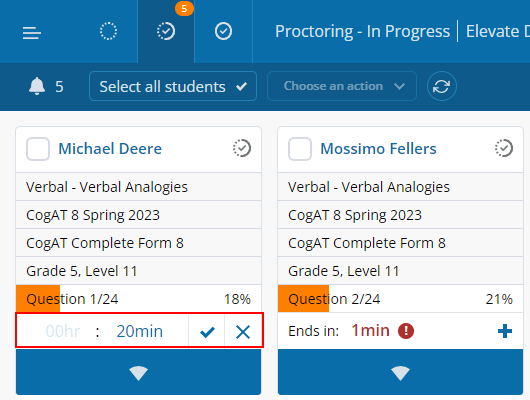
Task: Open the Choose an action dropdown
Action: (342, 86)
